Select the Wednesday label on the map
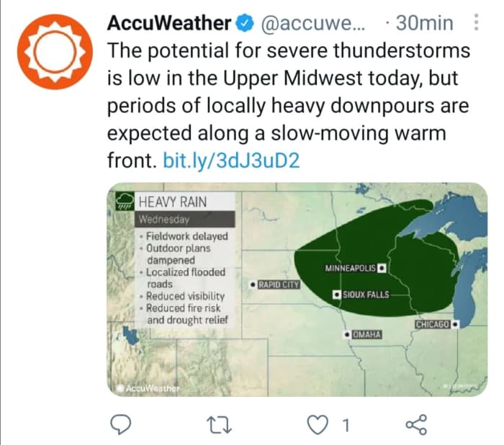 tap(163, 219)
